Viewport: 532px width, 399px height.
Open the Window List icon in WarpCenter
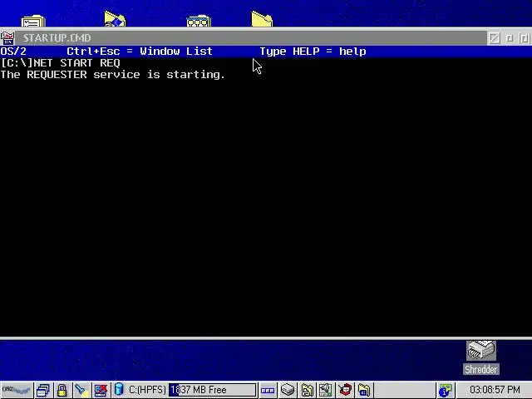pyautogui.click(x=43, y=390)
